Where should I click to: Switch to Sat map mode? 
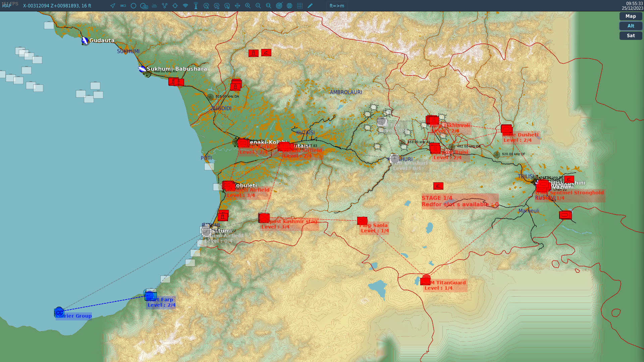point(631,36)
